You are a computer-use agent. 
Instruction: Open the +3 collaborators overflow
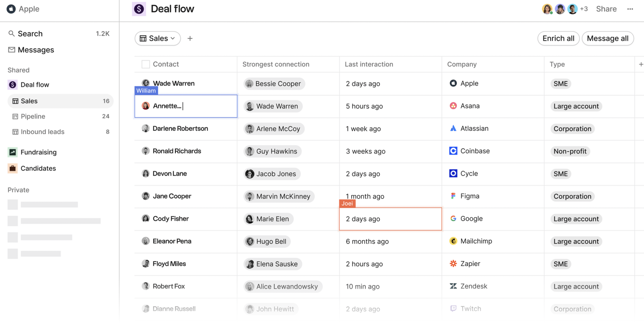pyautogui.click(x=584, y=9)
